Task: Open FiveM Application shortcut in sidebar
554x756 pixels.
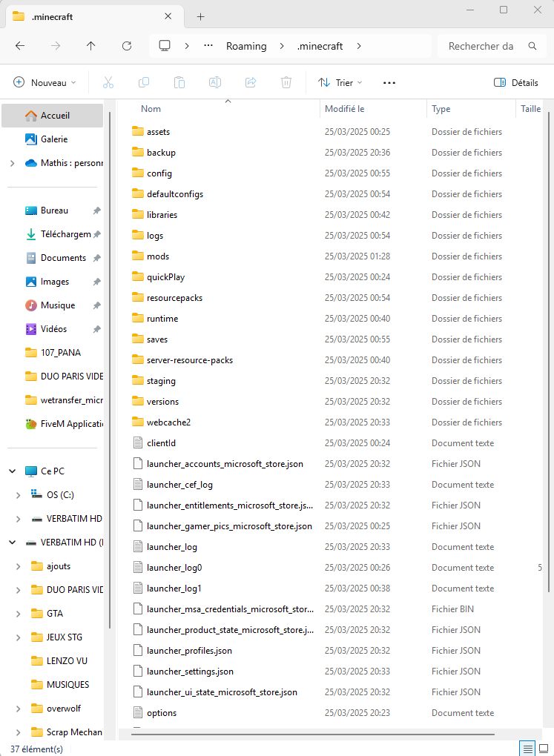Action: [65, 424]
